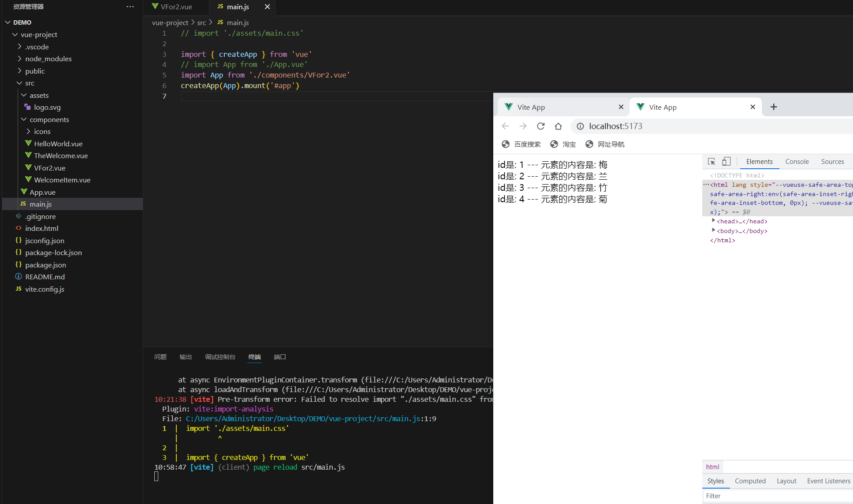This screenshot has height=504, width=853.
Task: Open TheWelcome.vue in explorer
Action: tap(61, 156)
